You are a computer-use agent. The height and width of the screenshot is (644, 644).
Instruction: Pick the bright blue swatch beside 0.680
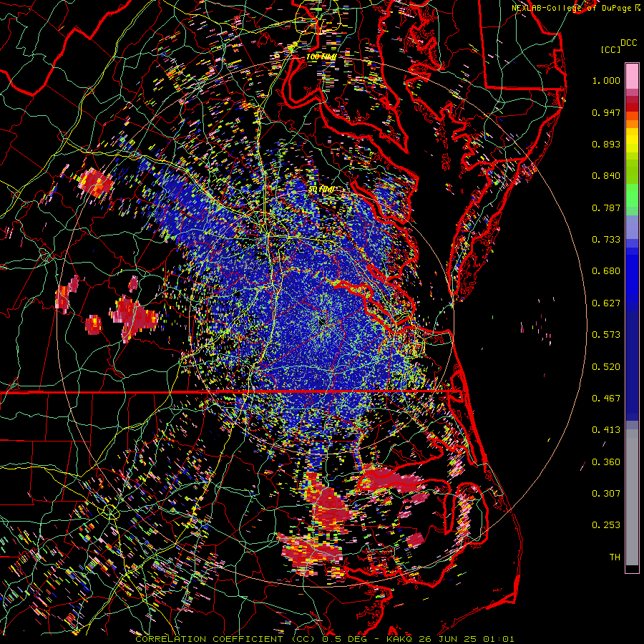click(632, 275)
